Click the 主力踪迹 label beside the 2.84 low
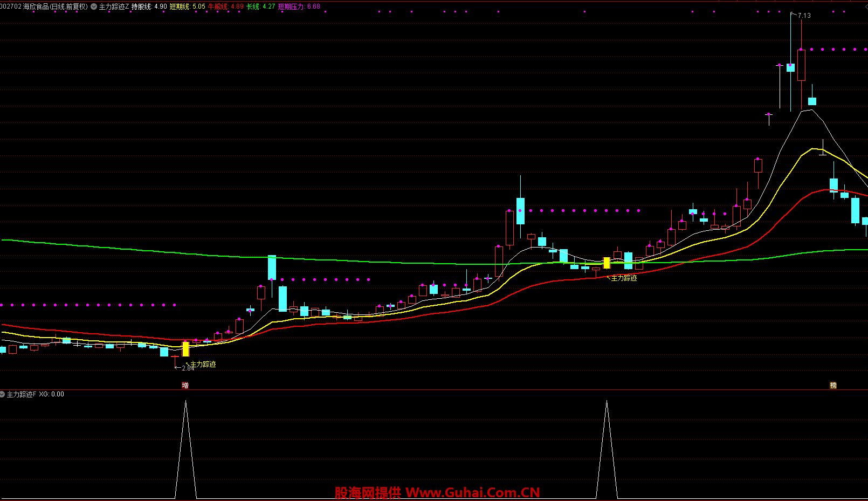The width and height of the screenshot is (868, 501). coord(203,365)
